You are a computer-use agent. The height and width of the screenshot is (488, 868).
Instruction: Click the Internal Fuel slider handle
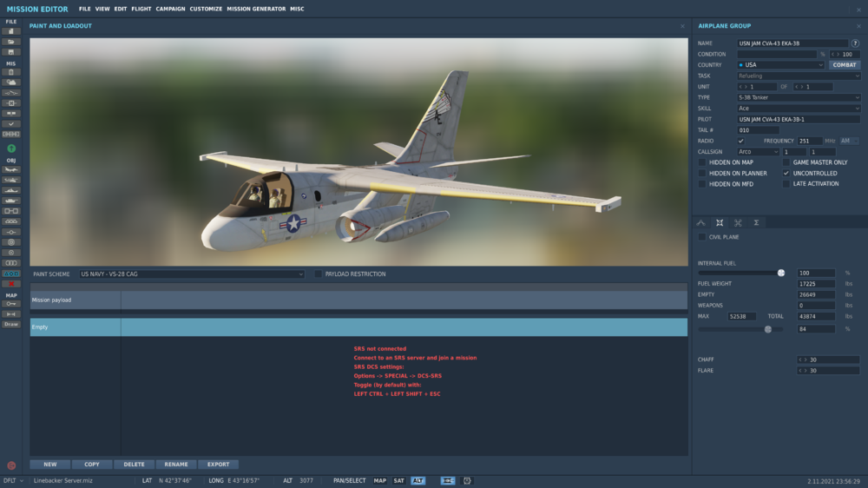781,273
